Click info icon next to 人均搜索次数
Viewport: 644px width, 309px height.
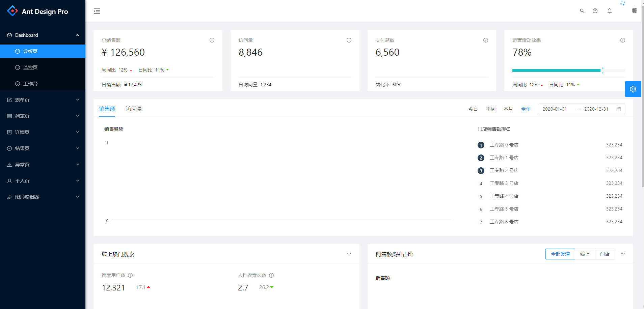coord(271,275)
